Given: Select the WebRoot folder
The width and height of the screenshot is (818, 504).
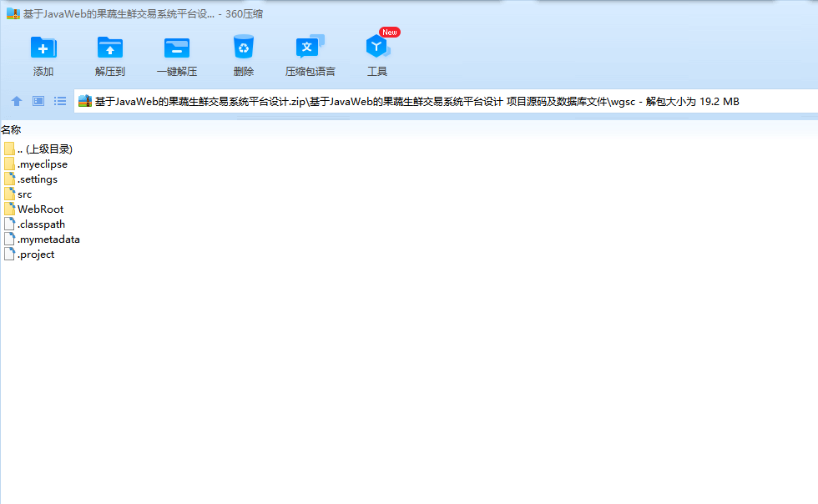Looking at the screenshot, I should [34, 209].
